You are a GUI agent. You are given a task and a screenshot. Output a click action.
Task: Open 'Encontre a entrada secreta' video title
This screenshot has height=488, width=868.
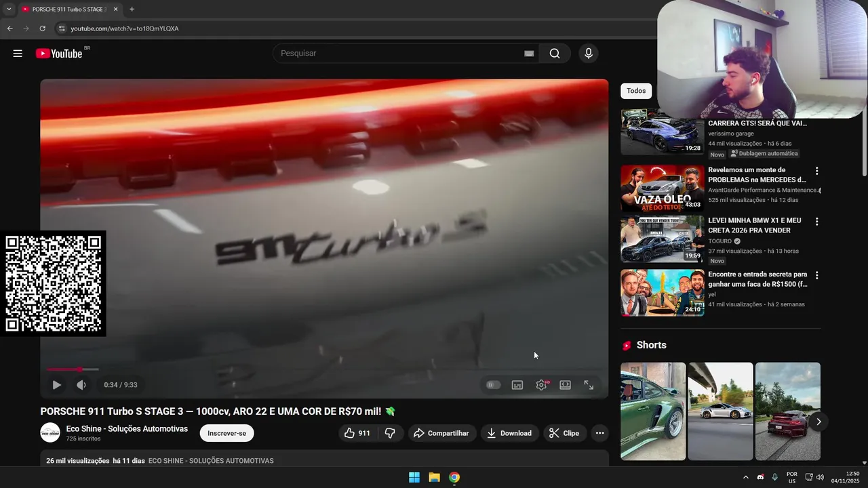[757, 279]
